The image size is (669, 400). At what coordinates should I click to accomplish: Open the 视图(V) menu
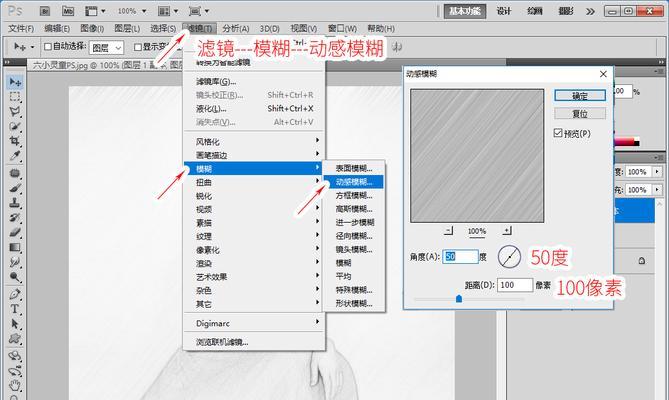304,29
